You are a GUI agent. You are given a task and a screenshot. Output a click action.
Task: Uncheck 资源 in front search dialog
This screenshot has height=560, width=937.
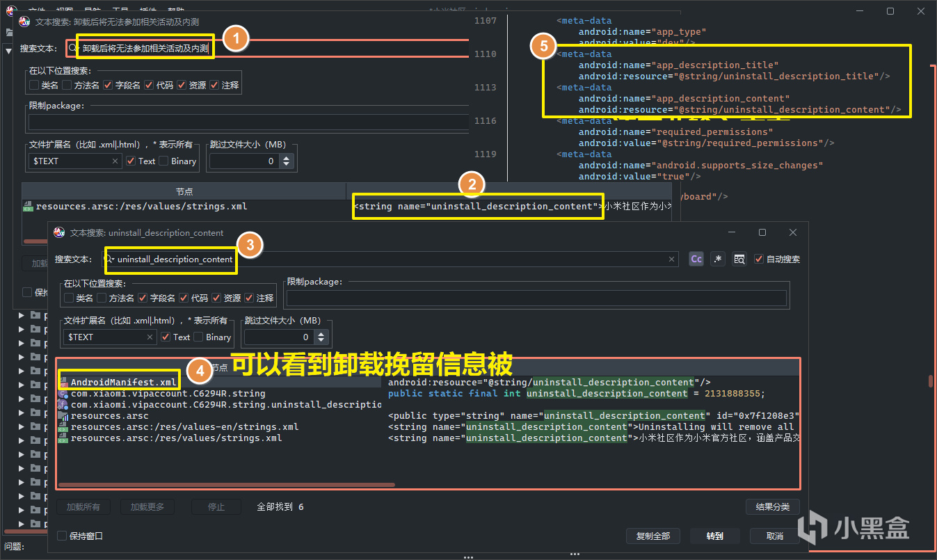click(x=216, y=298)
